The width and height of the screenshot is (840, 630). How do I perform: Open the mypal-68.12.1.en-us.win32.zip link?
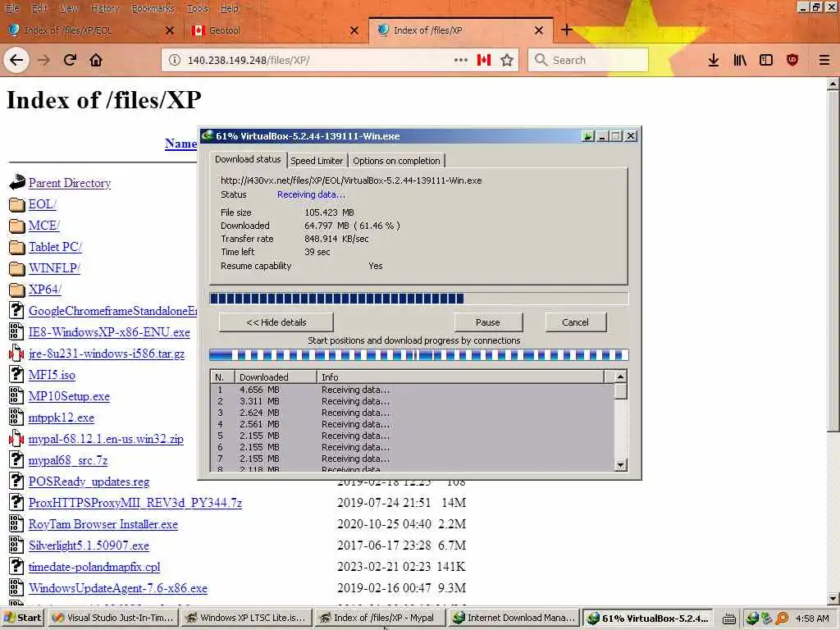(106, 439)
